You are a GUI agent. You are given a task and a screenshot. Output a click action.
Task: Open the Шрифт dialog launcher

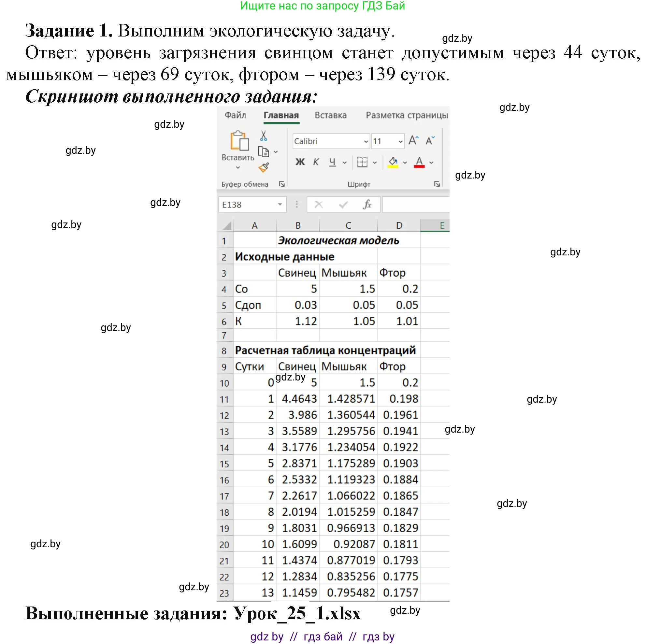tap(438, 184)
